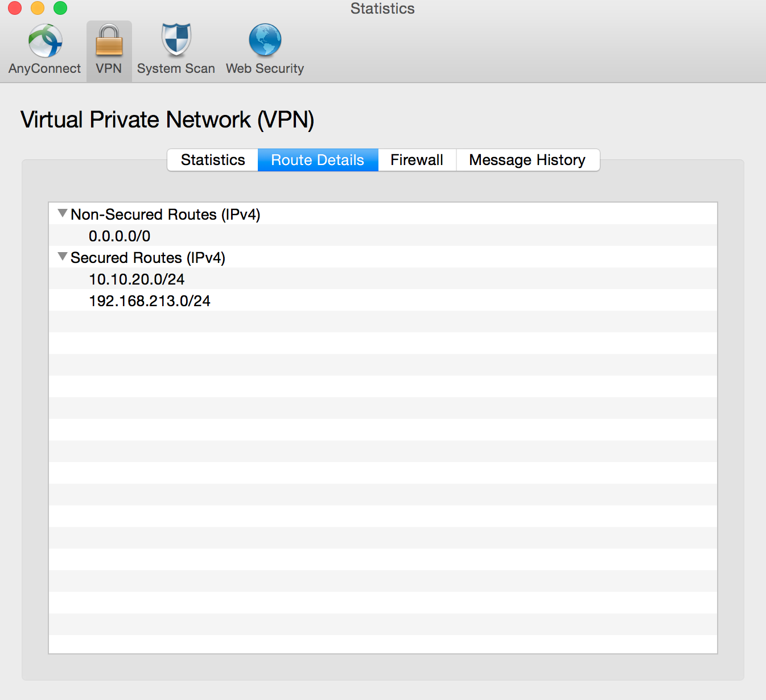Image resolution: width=766 pixels, height=700 pixels.
Task: Select the Non-Secured Routes (IPv4) row
Action: [383, 214]
